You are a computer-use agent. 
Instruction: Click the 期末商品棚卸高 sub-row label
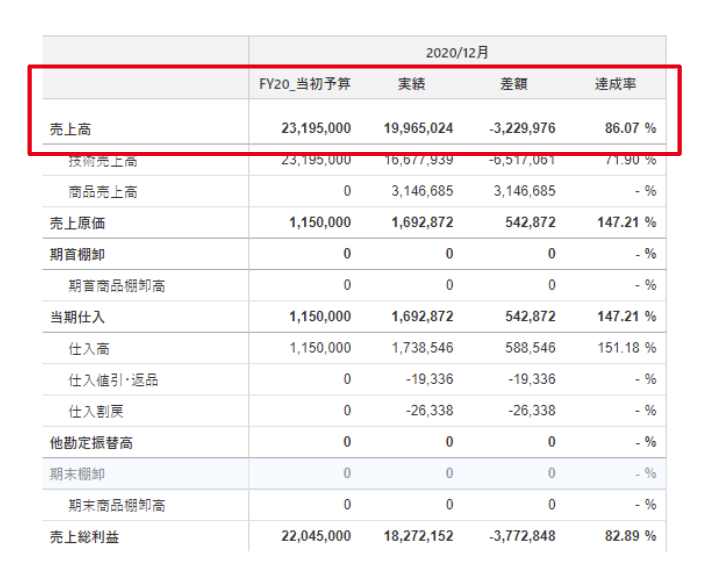(116, 505)
